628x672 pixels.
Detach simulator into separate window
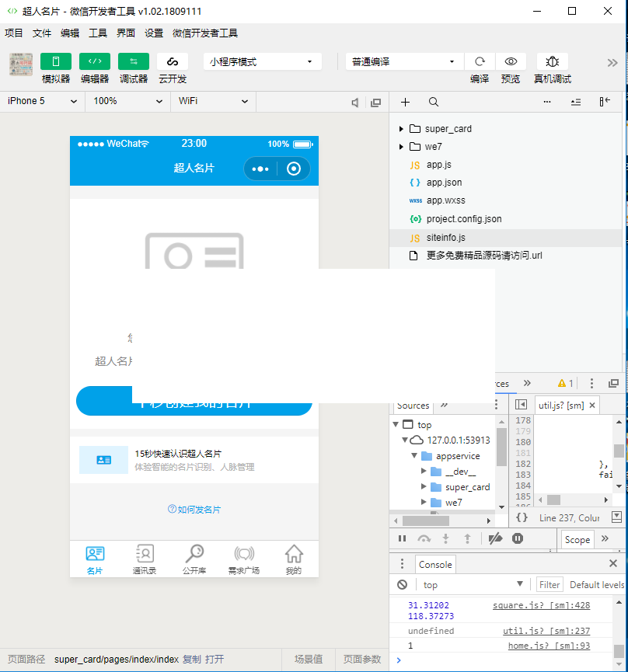376,103
